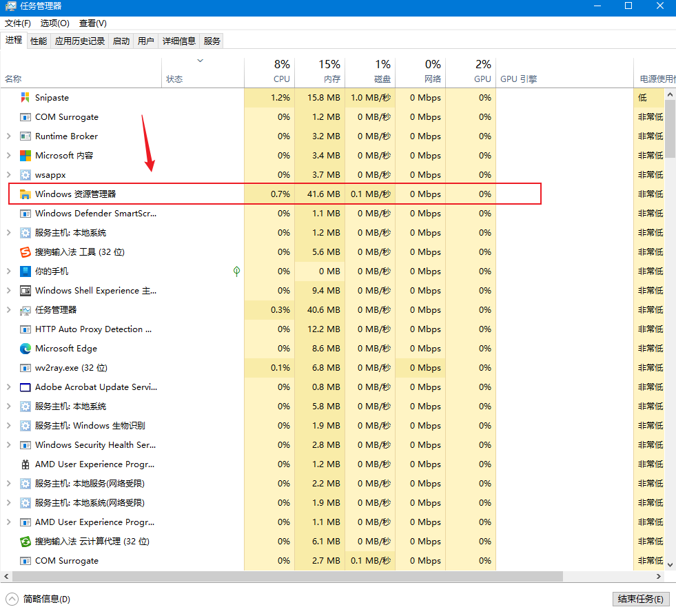Sort processes by the 内存 column
This screenshot has height=616, width=676.
(x=320, y=72)
